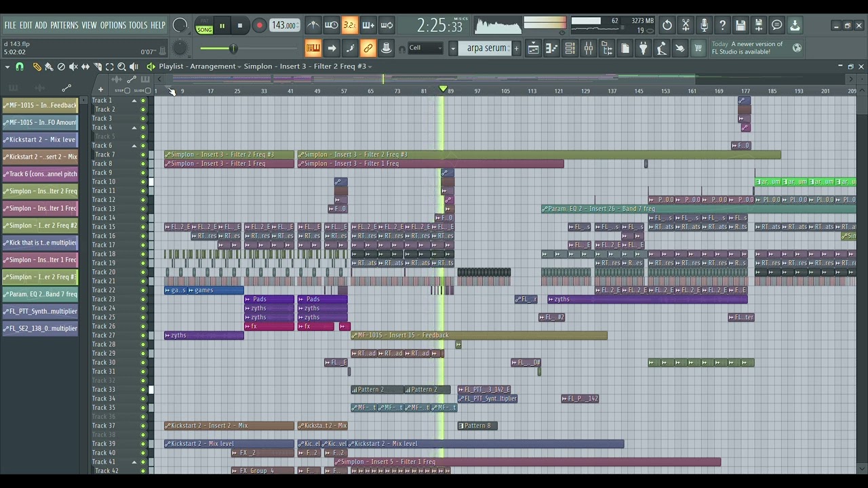
Task: Save project with floppy disk icon
Action: click(x=741, y=26)
